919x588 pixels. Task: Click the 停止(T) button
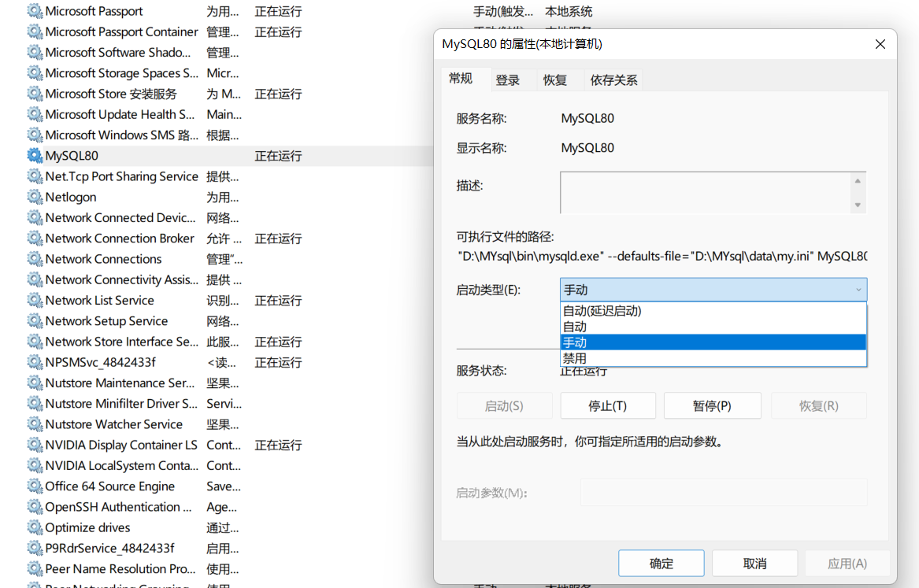(x=608, y=406)
